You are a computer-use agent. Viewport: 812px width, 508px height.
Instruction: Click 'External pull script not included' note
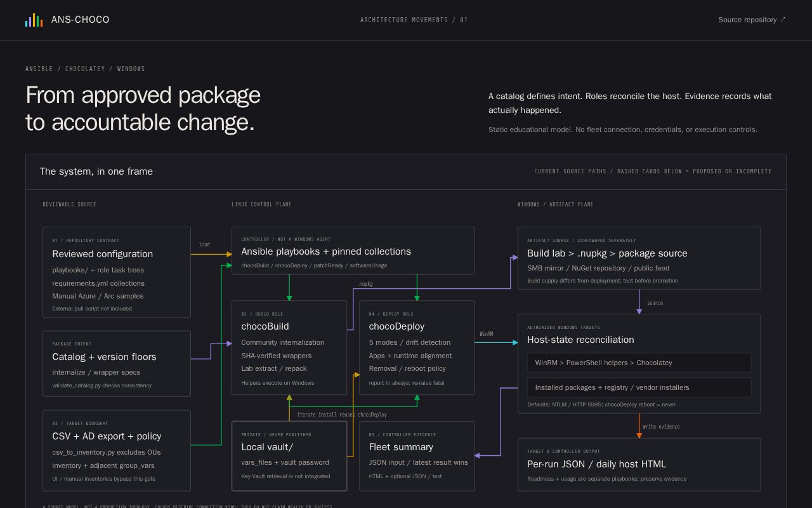92,309
